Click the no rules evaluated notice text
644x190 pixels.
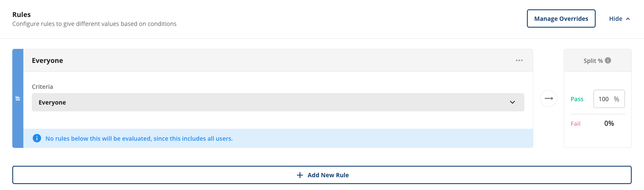(x=139, y=139)
